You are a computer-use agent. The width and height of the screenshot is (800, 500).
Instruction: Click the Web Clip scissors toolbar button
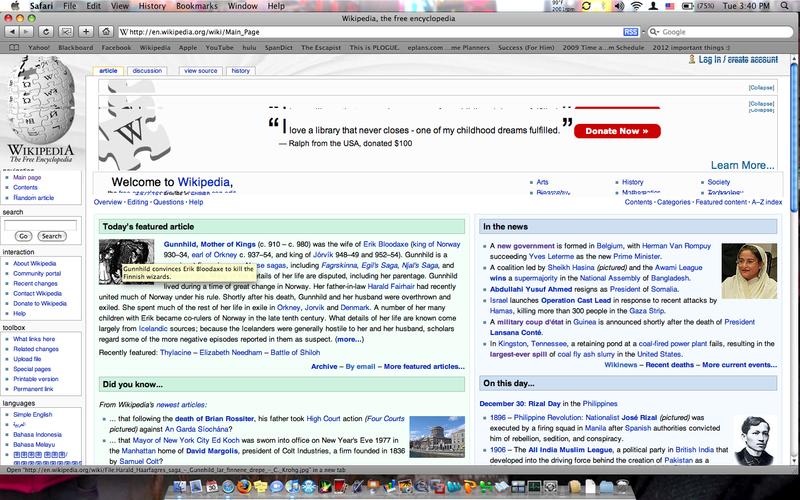tap(66, 32)
